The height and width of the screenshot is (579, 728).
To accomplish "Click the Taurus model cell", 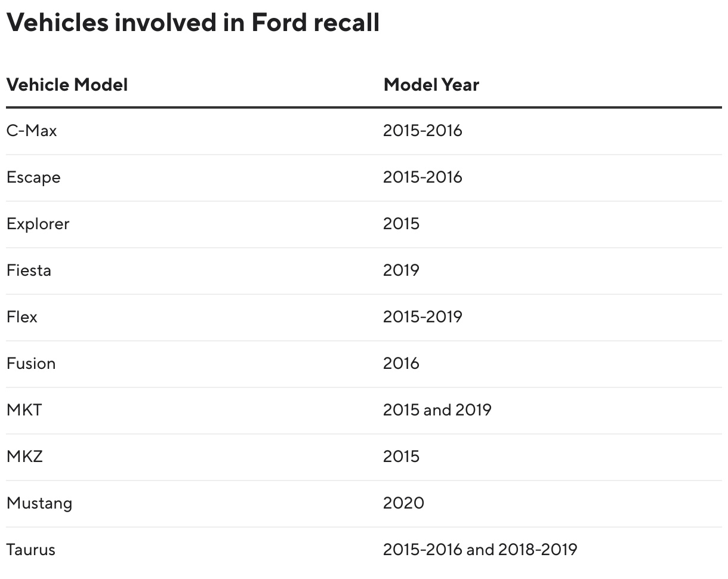I will tap(31, 550).
